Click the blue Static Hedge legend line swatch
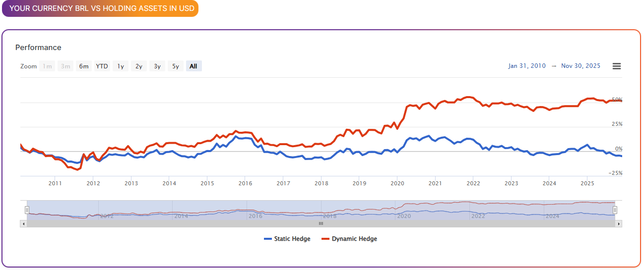Viewport: 644px width, 270px height. click(x=268, y=239)
